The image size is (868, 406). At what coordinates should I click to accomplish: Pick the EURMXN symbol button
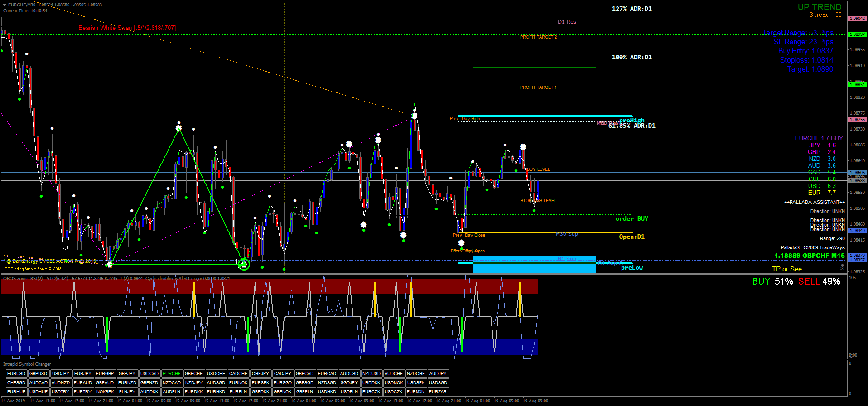(x=416, y=392)
